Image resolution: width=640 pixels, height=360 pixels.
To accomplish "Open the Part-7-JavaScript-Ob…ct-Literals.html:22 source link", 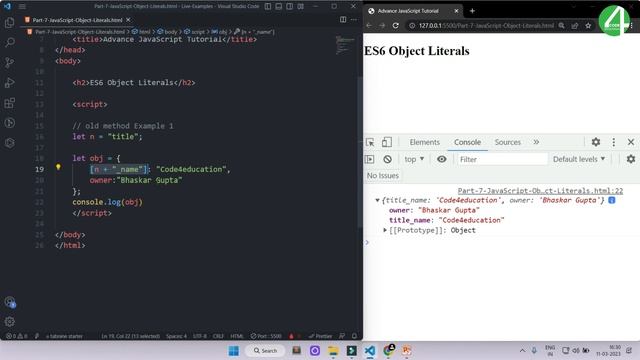I will pos(540,191).
